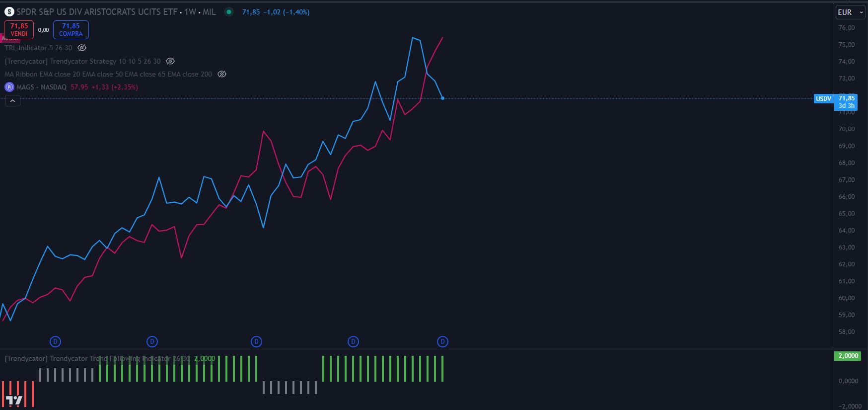Image resolution: width=868 pixels, height=410 pixels.
Task: Click the green market status dot
Action: (229, 12)
